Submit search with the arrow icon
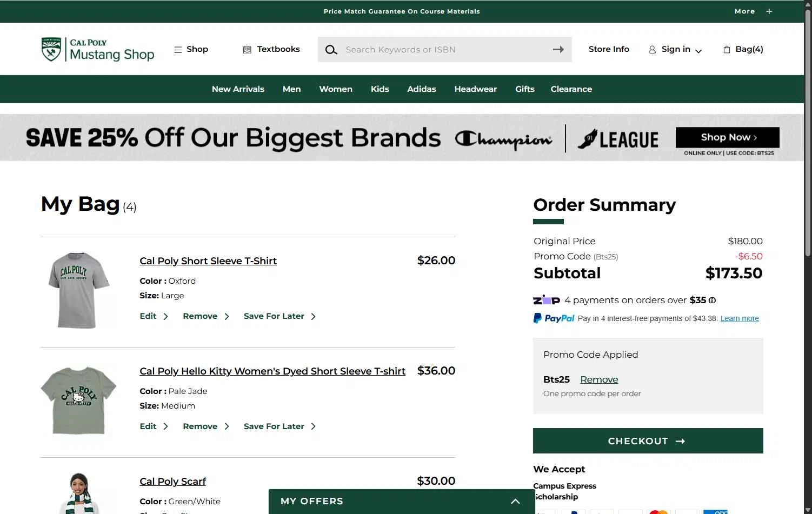Screen dimensions: 812x514 pyautogui.click(x=558, y=49)
